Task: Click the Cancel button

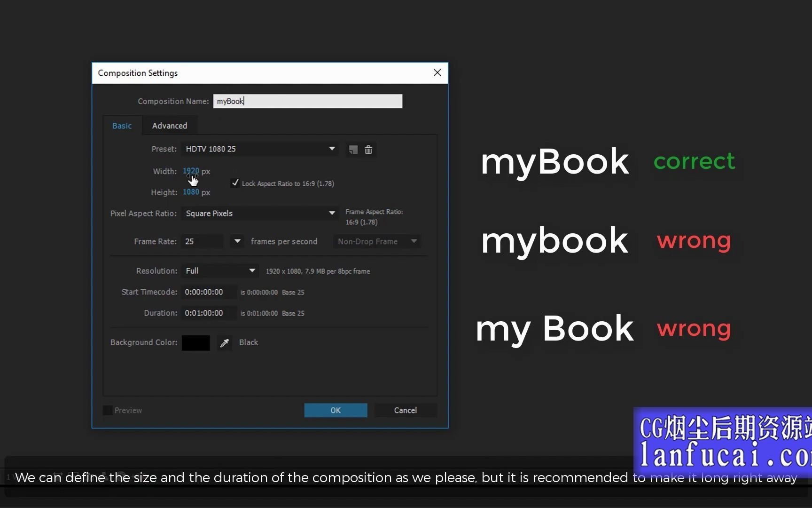Action: (406, 410)
